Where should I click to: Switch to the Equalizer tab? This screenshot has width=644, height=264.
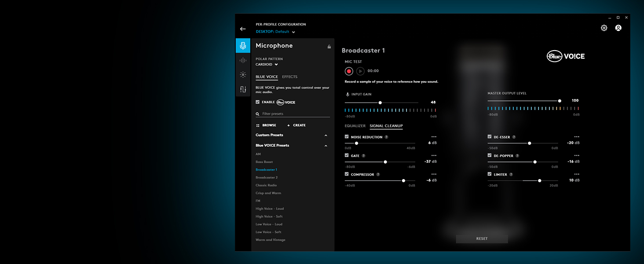355,126
